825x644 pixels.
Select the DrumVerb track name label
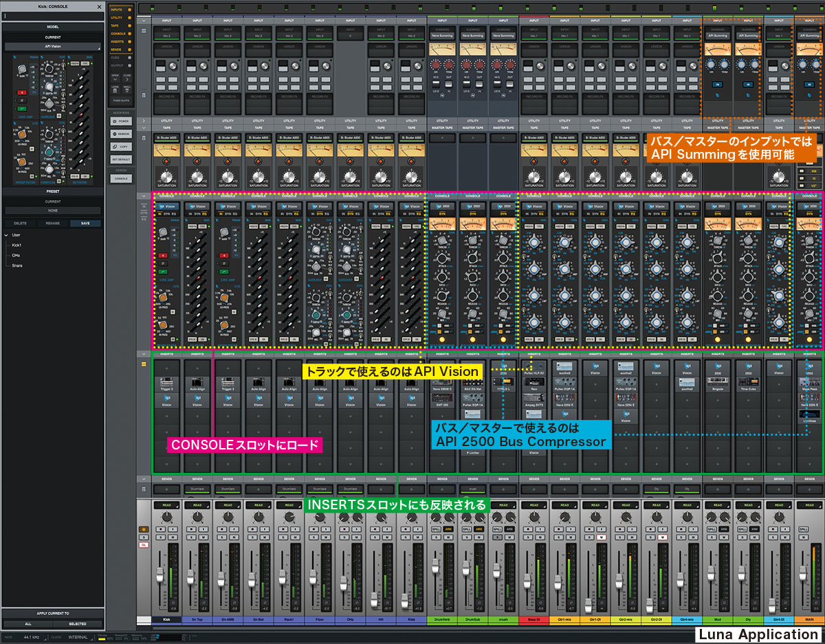(441, 620)
